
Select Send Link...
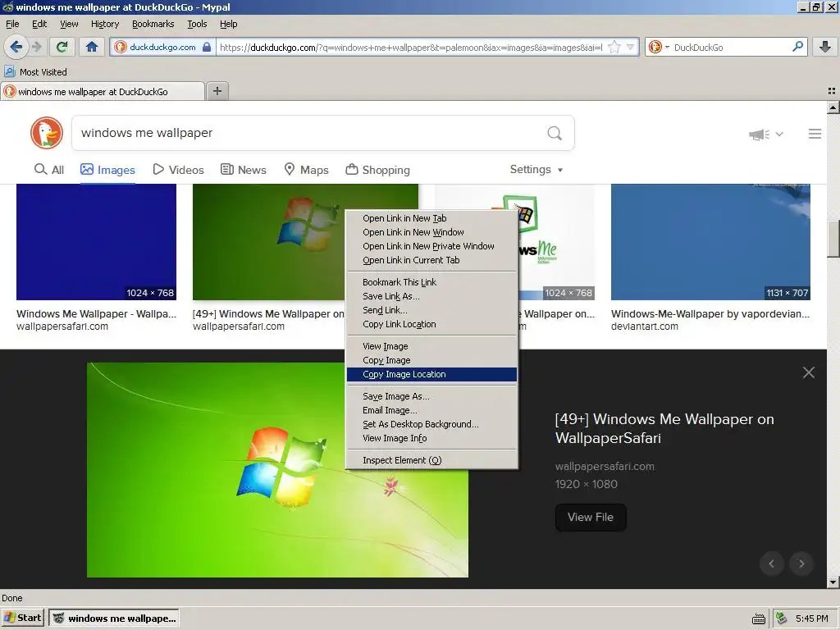(x=431, y=309)
